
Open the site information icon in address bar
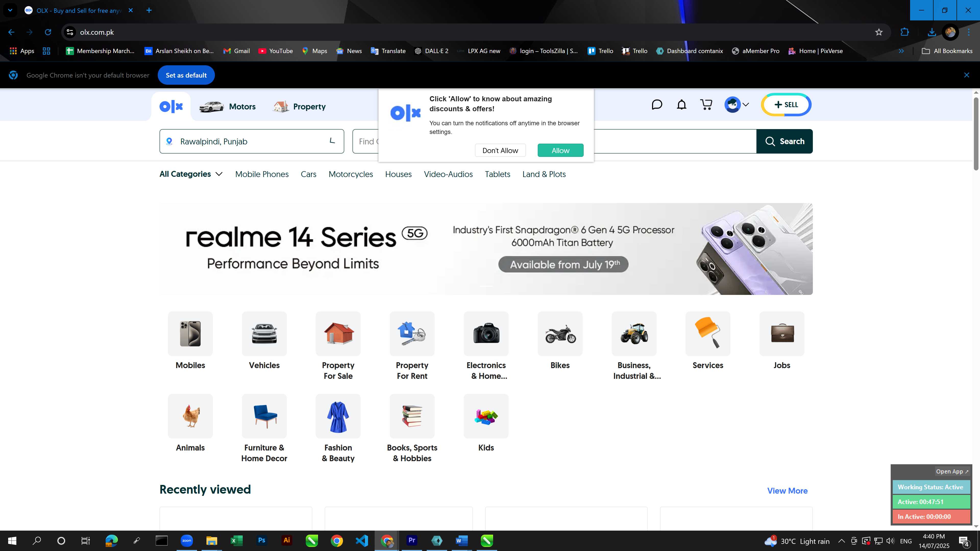(x=70, y=32)
